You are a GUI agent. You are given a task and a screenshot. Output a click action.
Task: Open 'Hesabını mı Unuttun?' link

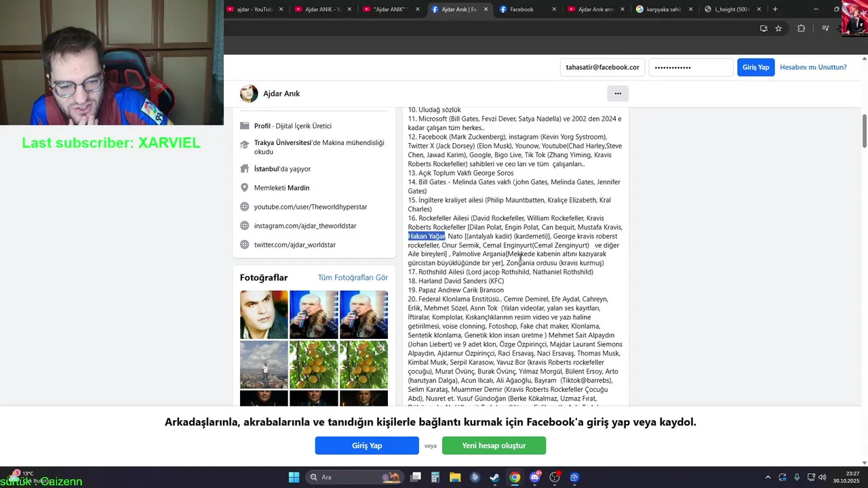click(x=813, y=67)
